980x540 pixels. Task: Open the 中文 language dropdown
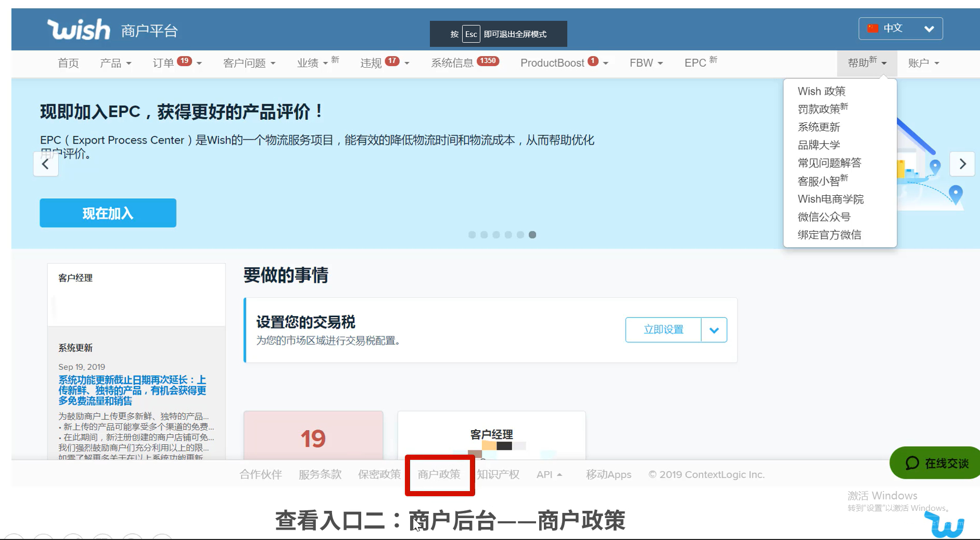(x=900, y=28)
